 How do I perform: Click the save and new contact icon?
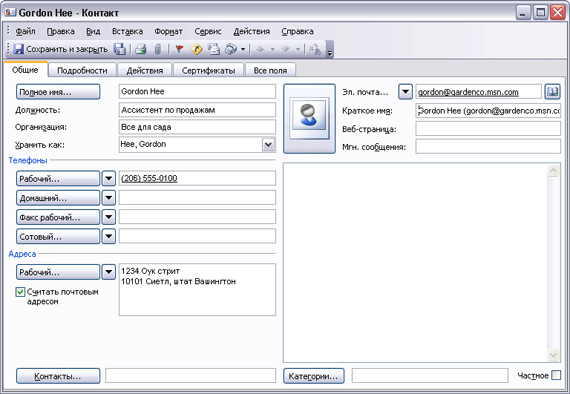pyautogui.click(x=119, y=49)
